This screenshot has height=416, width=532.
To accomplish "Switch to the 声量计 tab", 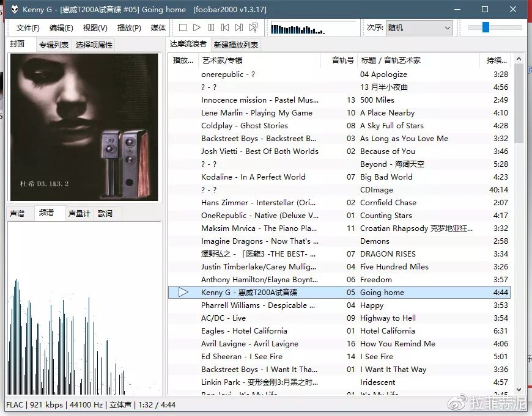I will click(x=79, y=213).
